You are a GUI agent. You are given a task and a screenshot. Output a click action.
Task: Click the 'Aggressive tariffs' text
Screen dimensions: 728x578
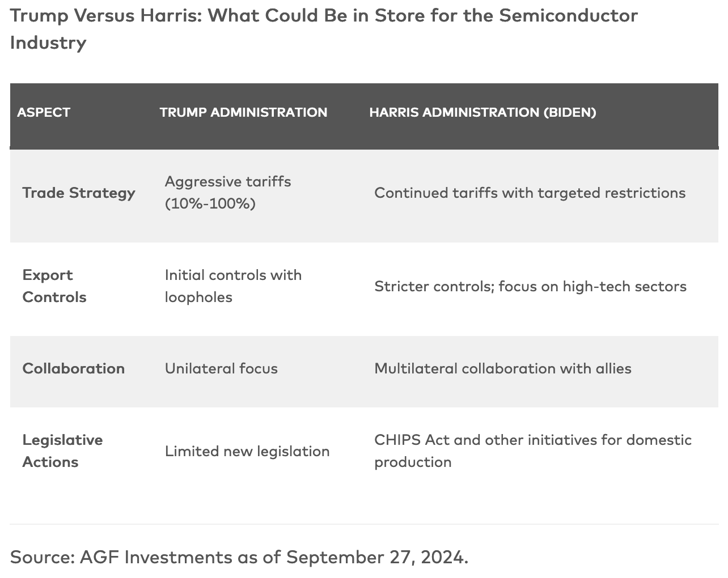point(227,181)
